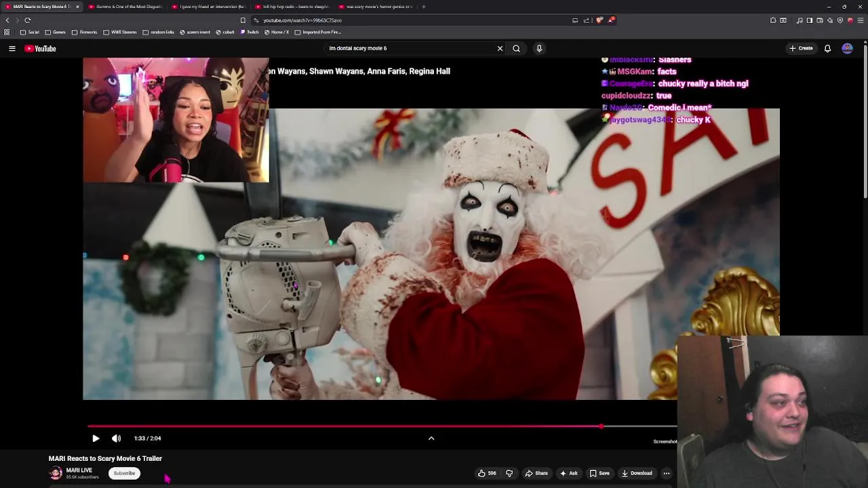Viewport: 868px width, 488px height.
Task: Open browser main hamburger menu
Action: [860, 20]
